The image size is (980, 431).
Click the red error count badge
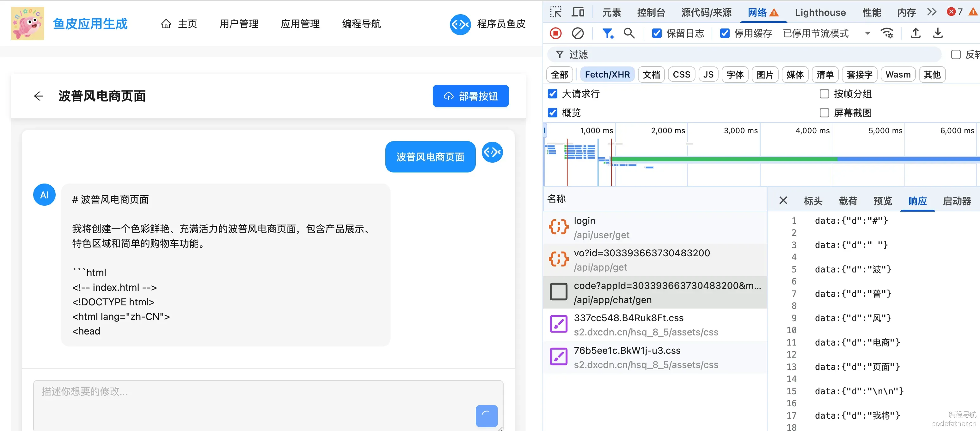pos(954,12)
